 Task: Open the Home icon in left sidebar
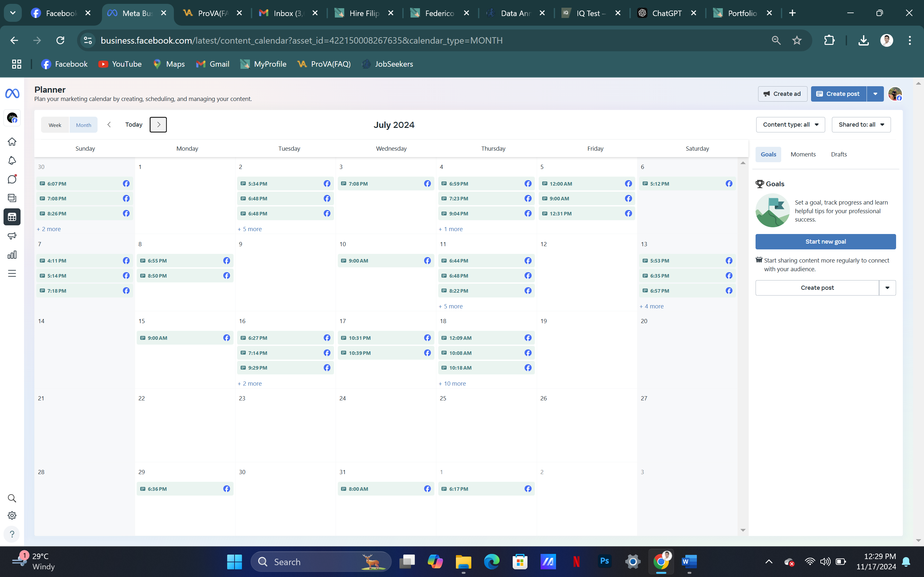pos(12,142)
